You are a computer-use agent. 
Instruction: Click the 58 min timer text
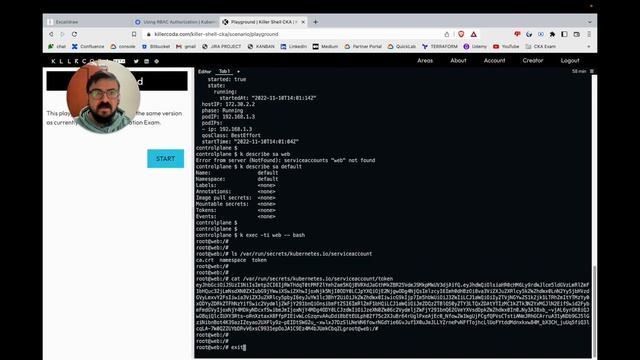coord(579,71)
